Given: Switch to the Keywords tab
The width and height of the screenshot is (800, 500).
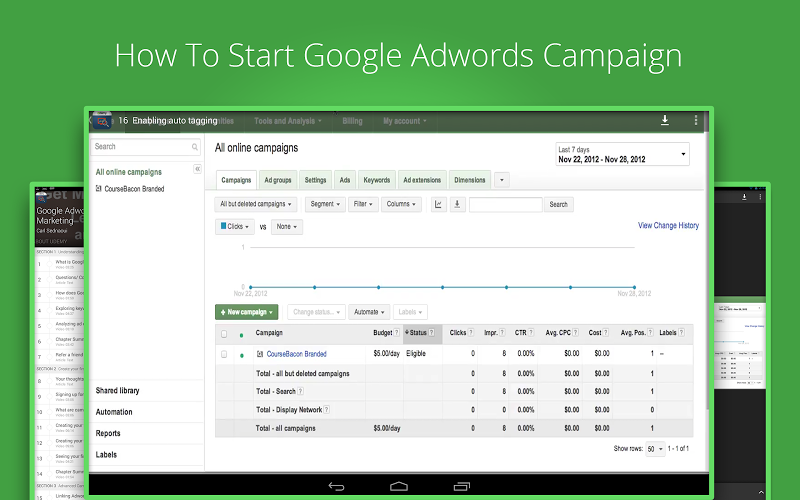Looking at the screenshot, I should (x=377, y=180).
